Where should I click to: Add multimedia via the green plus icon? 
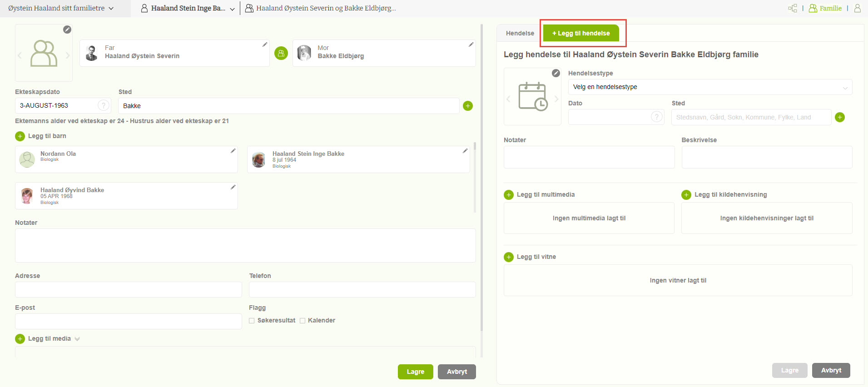(509, 195)
